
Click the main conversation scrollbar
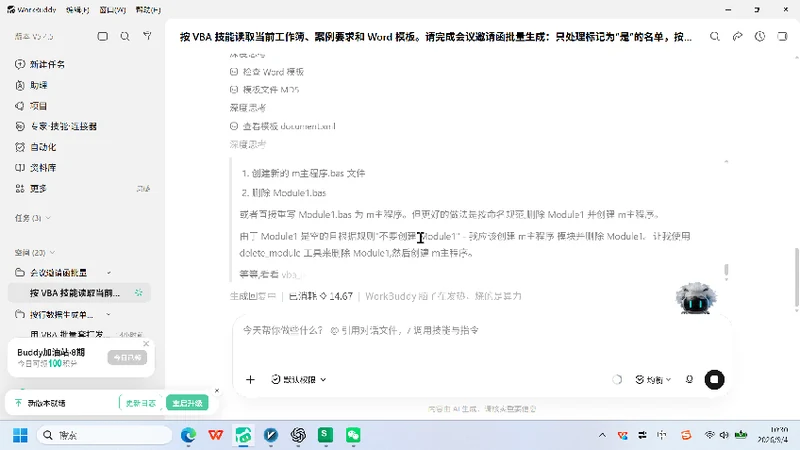pos(796,278)
